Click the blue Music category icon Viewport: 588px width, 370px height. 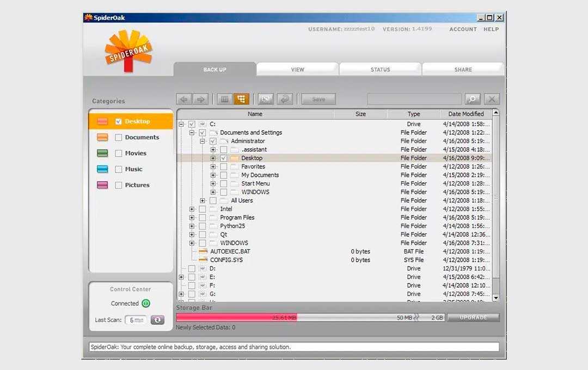tap(102, 169)
